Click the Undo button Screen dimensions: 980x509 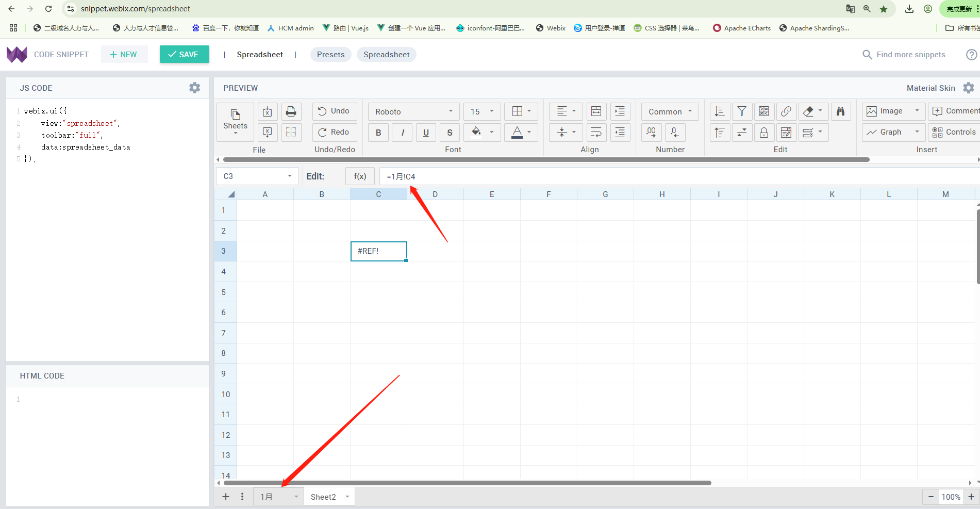pyautogui.click(x=334, y=111)
